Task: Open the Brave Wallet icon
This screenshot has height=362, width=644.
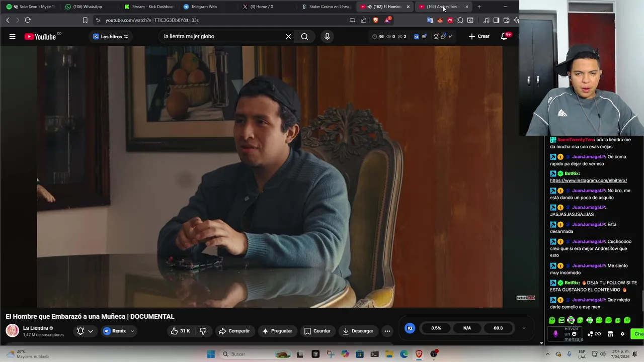Action: [x=506, y=20]
